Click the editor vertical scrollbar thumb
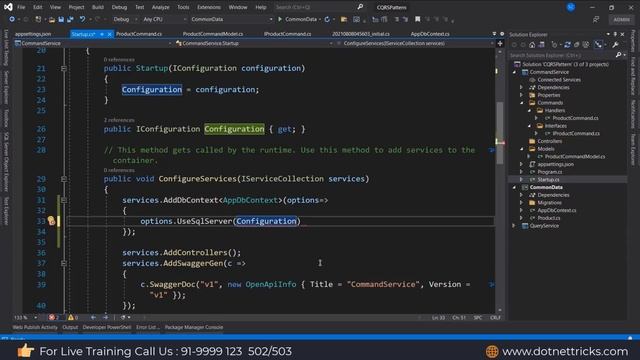640x360 pixels. (500, 133)
